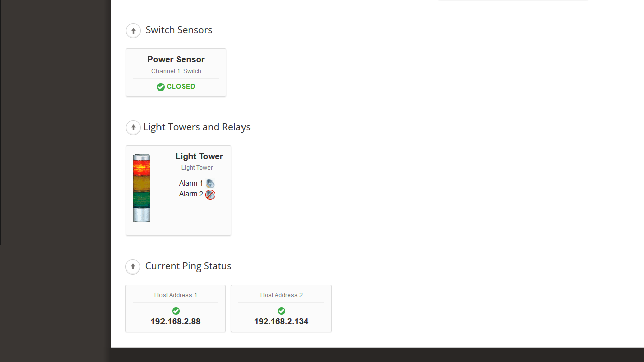This screenshot has height=362, width=644.
Task: Select the Current Ping Status header
Action: tap(188, 266)
